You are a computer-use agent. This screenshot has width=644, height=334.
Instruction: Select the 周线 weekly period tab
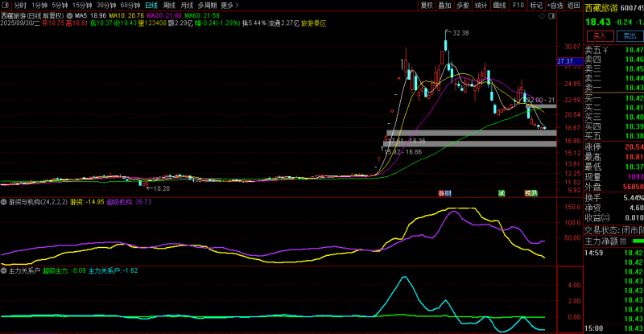[169, 5]
